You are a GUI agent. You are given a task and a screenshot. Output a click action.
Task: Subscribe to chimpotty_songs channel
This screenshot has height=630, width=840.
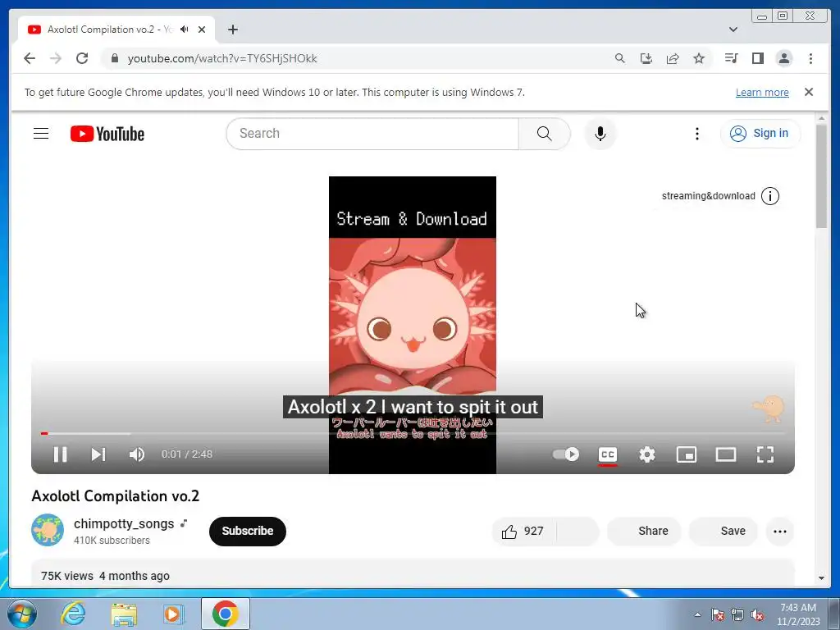pos(248,531)
